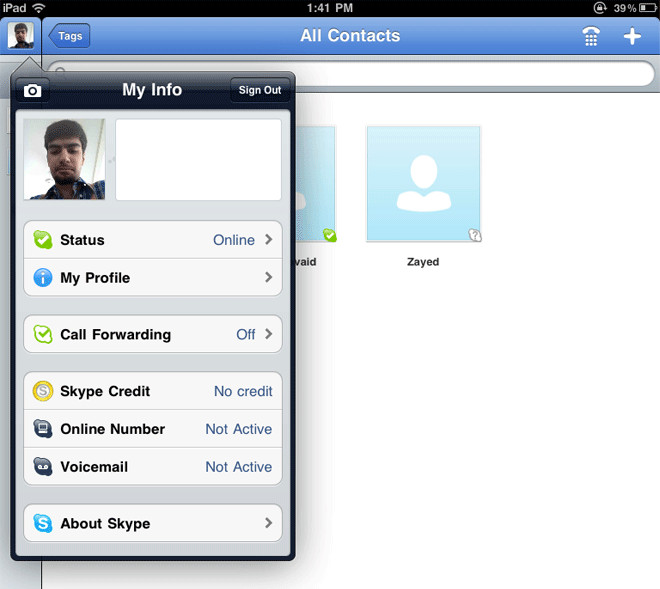660x589 pixels.
Task: Tap the battery indicator icon
Action: tap(647, 8)
